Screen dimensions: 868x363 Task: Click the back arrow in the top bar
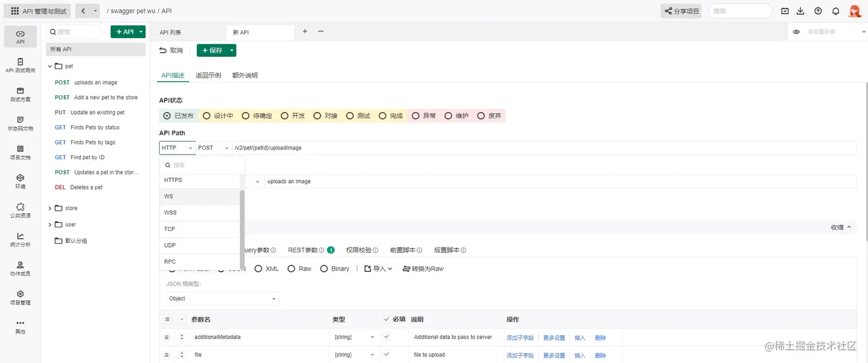83,11
